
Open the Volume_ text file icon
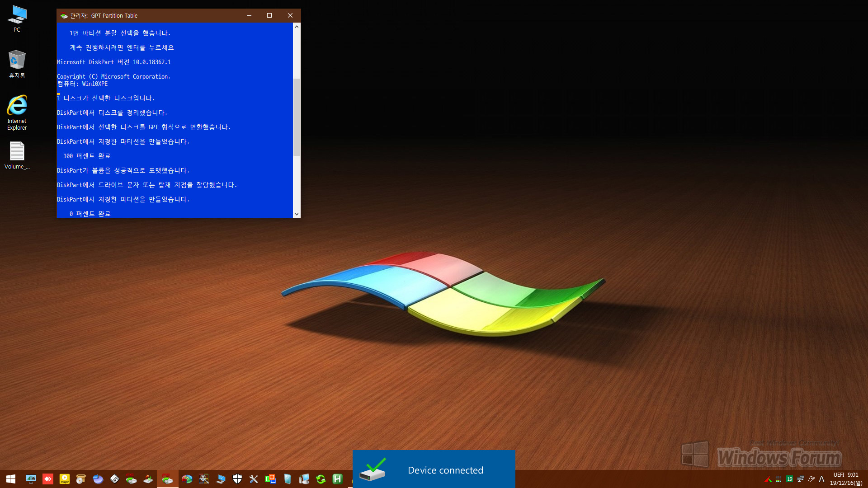pyautogui.click(x=17, y=155)
